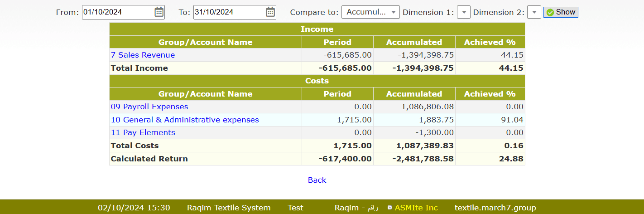Visit the ASMIte Inc footer link

[416, 208]
